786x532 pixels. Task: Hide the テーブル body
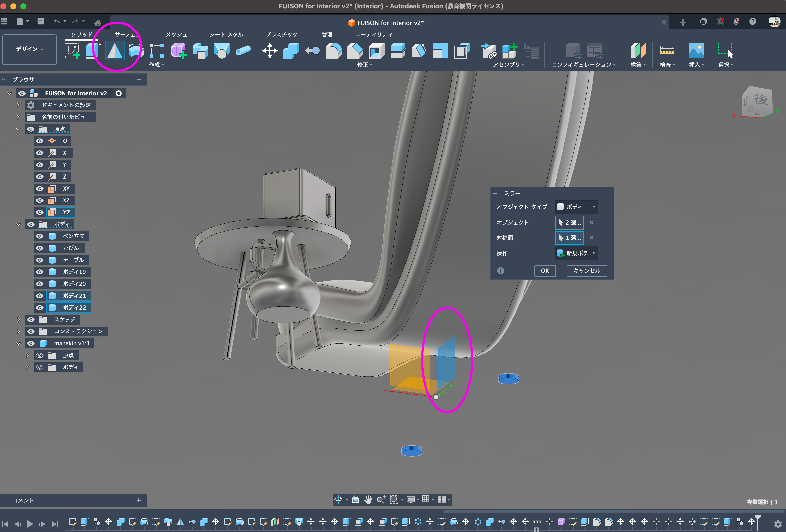(40, 260)
